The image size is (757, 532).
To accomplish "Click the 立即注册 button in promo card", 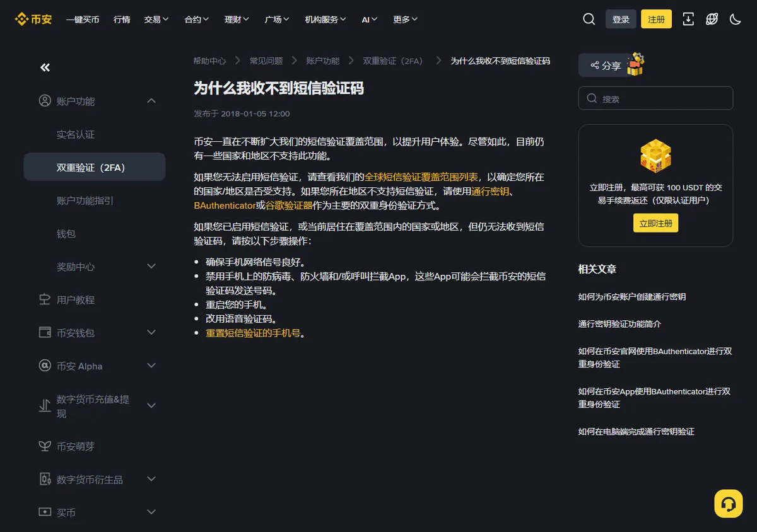I will (656, 223).
